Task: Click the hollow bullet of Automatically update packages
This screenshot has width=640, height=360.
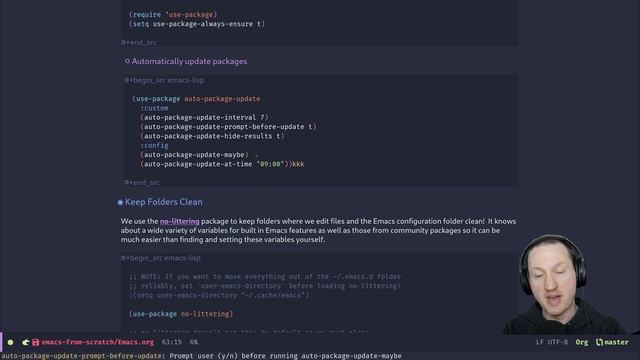Action: click(x=127, y=61)
